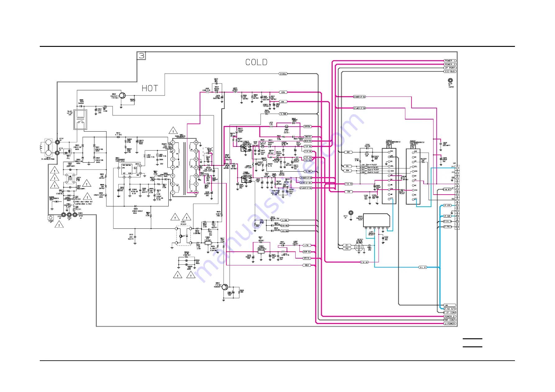Click the 2TUNER-IF-9V label near POWER 3
This screenshot has height=392, width=555.
tap(359, 108)
